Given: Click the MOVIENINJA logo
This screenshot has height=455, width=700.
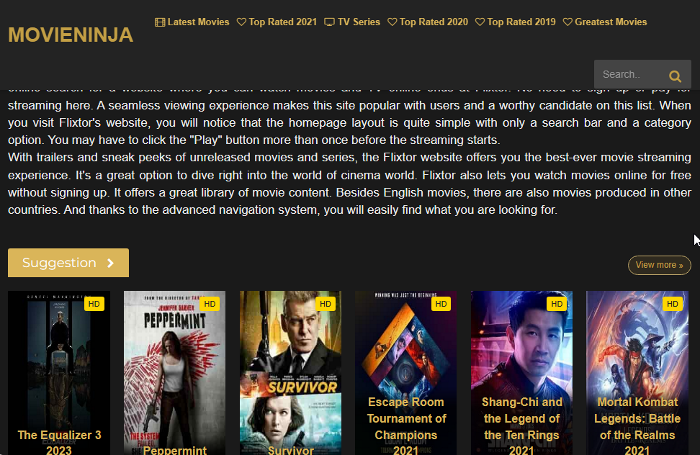Looking at the screenshot, I should [x=71, y=35].
